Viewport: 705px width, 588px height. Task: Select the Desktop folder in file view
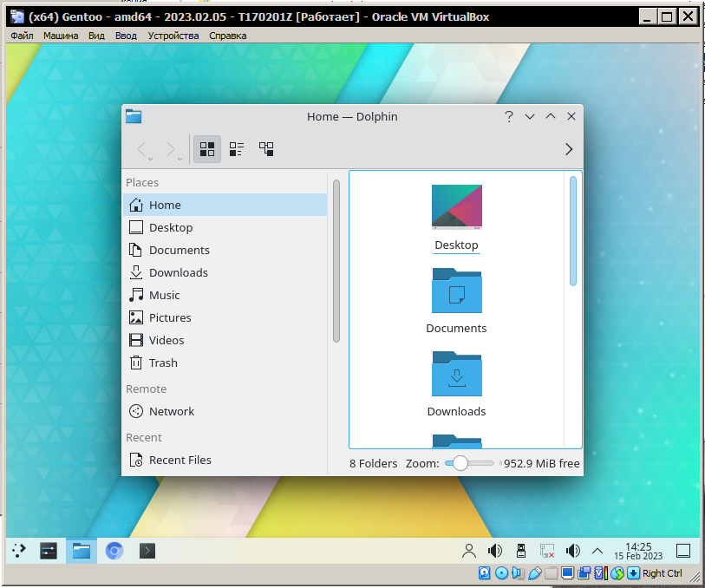(456, 218)
